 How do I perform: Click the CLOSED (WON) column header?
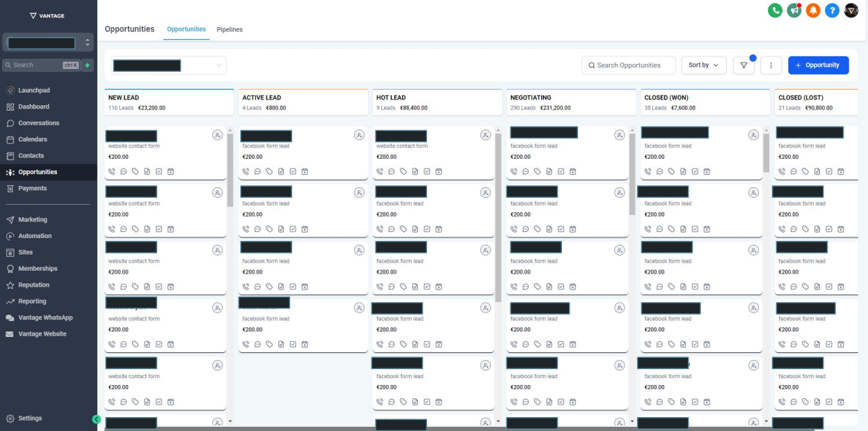705,102
